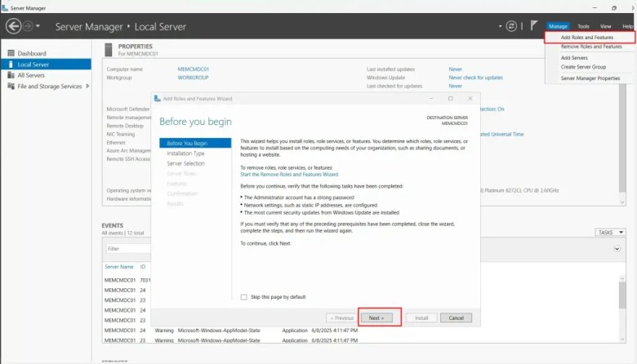This screenshot has width=637, height=364.
Task: Click the All Servers sidebar icon
Action: (11, 75)
